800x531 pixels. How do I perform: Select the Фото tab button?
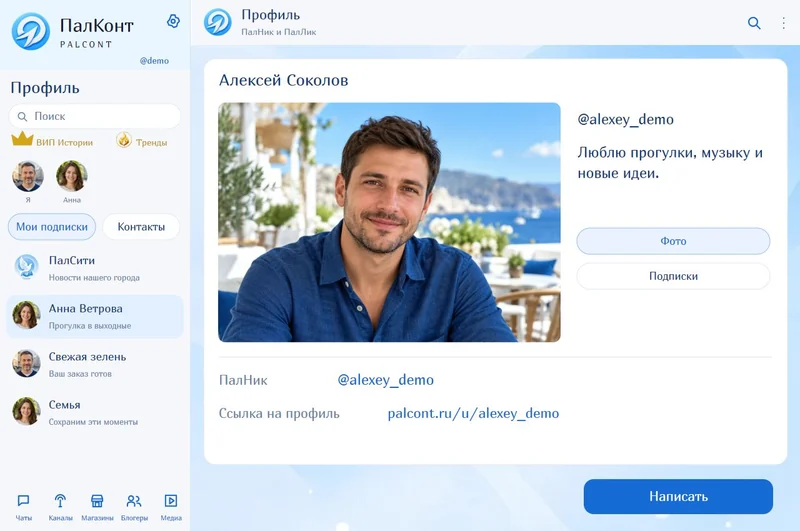673,241
